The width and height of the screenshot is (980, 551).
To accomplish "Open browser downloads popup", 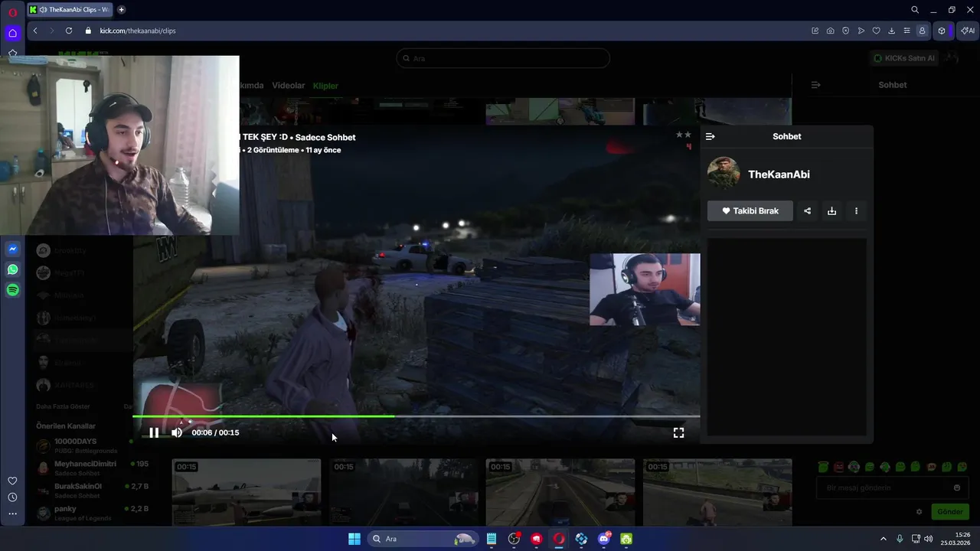I will (892, 31).
